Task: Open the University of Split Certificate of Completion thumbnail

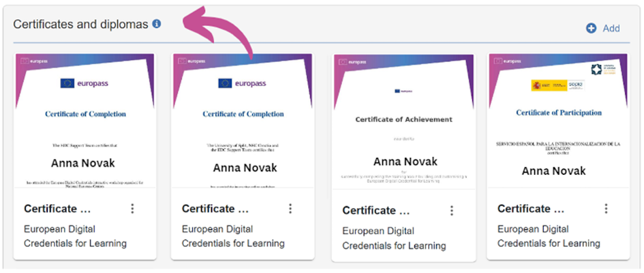Action: 243,121
